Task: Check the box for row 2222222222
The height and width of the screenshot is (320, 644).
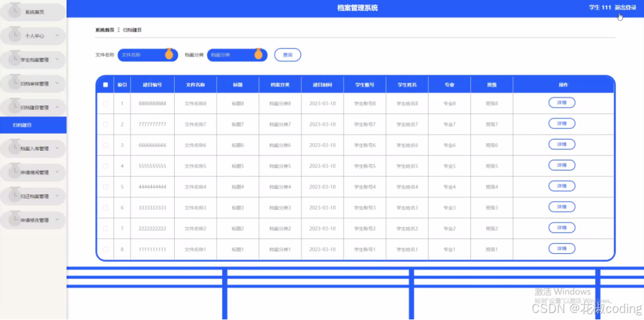Action: coord(105,229)
